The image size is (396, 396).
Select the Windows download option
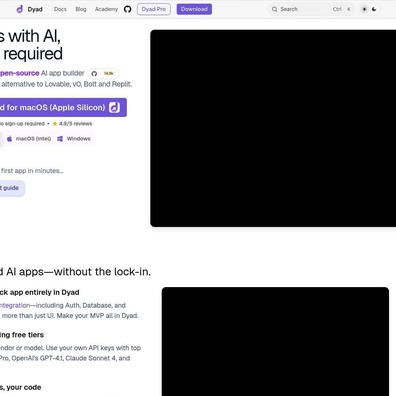tap(74, 139)
